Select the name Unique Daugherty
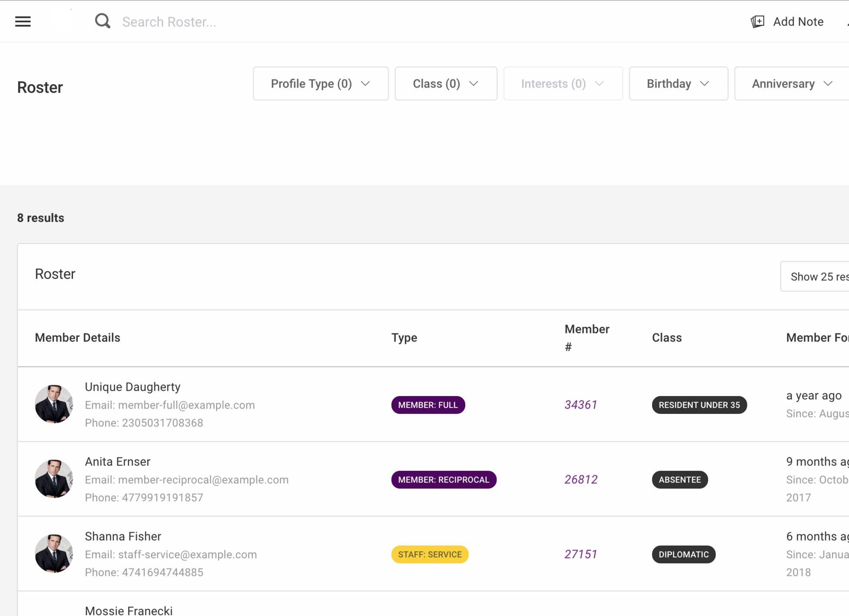Image resolution: width=849 pixels, height=616 pixels. pos(133,386)
